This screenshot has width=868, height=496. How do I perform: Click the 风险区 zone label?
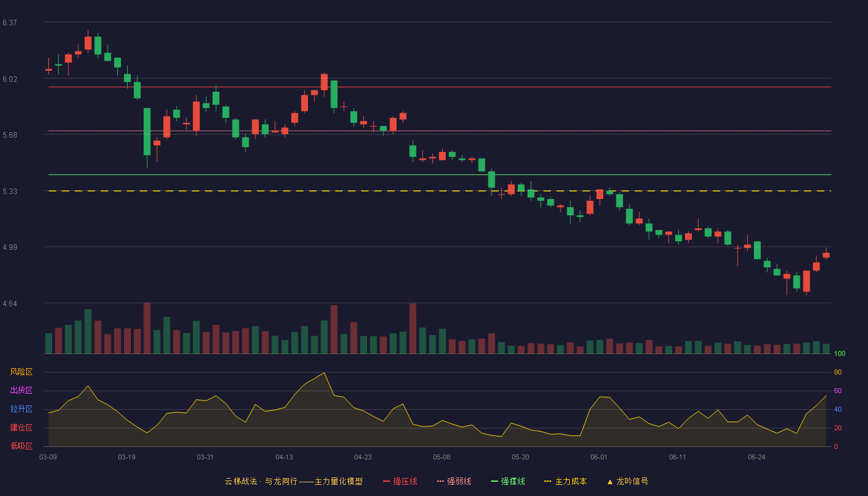(x=21, y=372)
